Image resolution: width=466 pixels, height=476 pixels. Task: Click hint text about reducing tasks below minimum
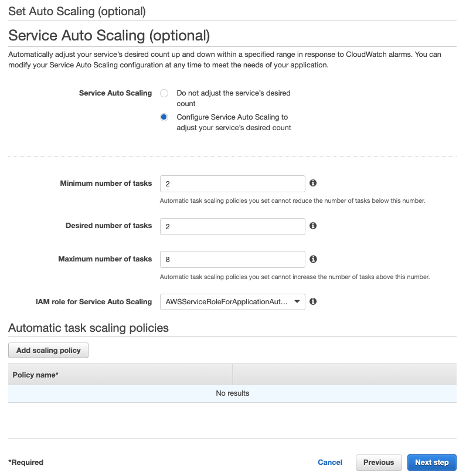tap(292, 200)
